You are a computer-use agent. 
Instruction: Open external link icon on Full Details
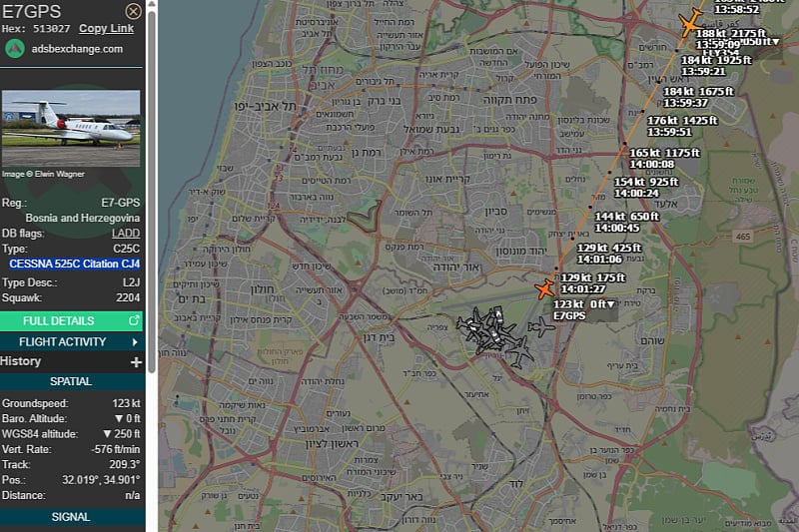135,321
